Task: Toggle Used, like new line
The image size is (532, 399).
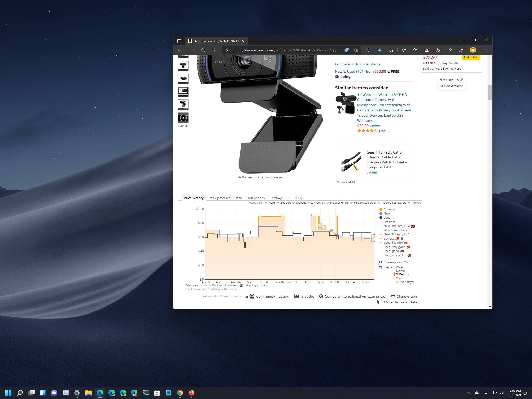Action: point(393,243)
